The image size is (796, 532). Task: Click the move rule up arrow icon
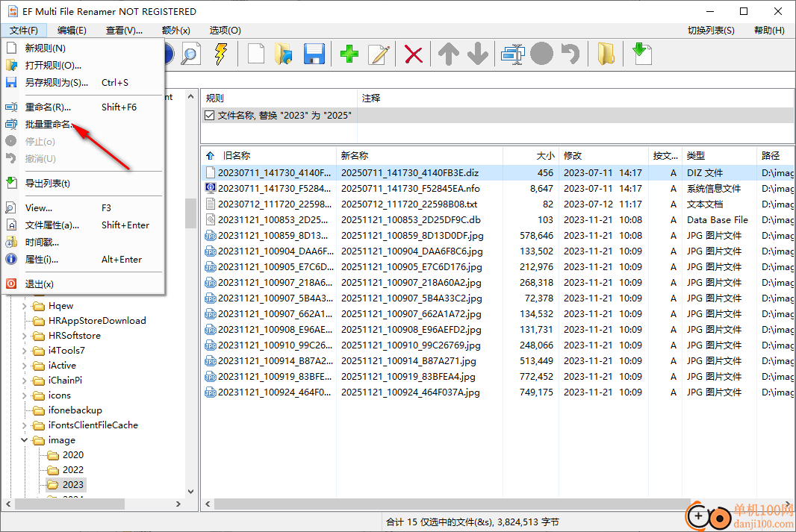tap(449, 54)
